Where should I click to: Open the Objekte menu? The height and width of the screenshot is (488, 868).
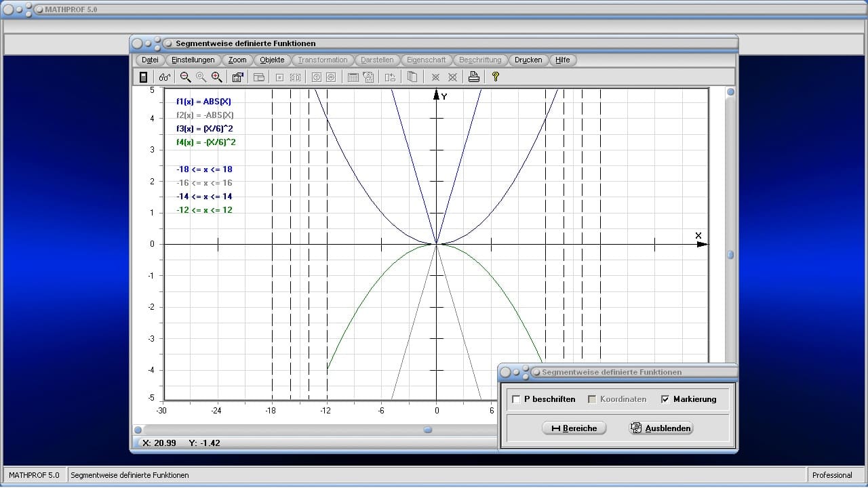(x=272, y=60)
